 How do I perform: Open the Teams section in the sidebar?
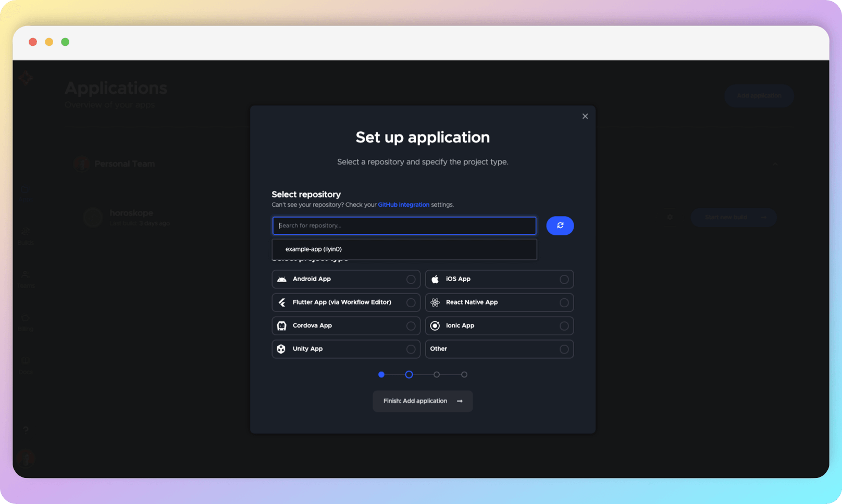26,278
